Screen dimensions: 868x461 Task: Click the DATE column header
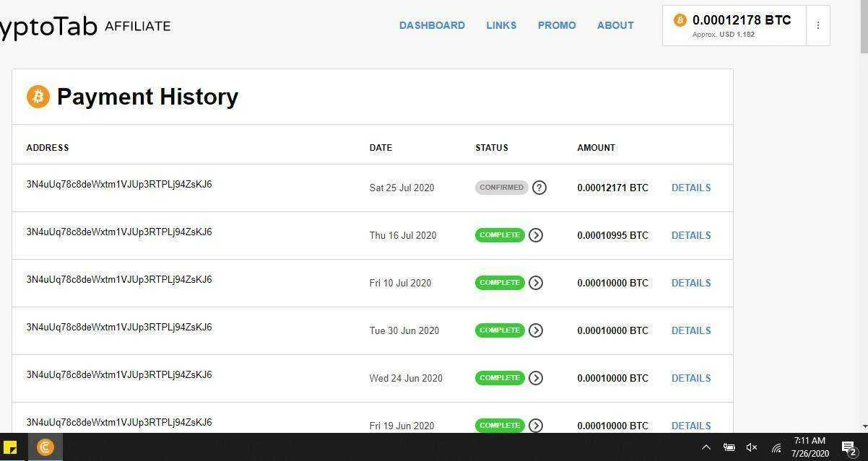(381, 147)
